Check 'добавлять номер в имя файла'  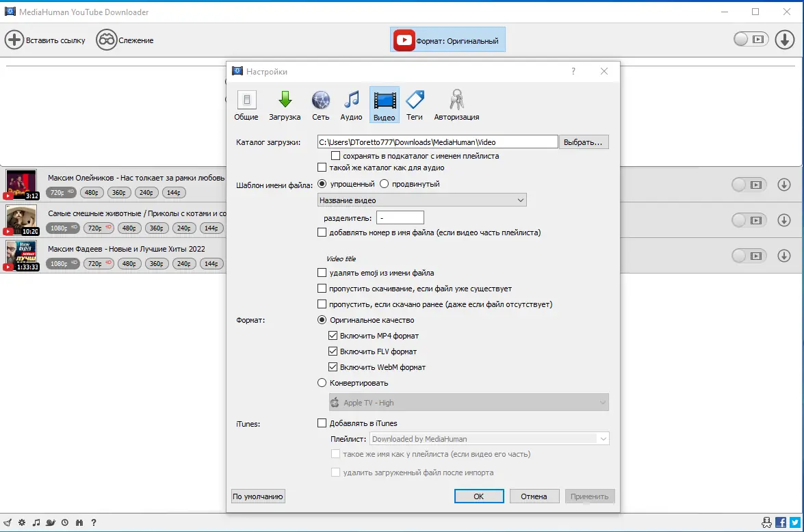[x=322, y=232]
